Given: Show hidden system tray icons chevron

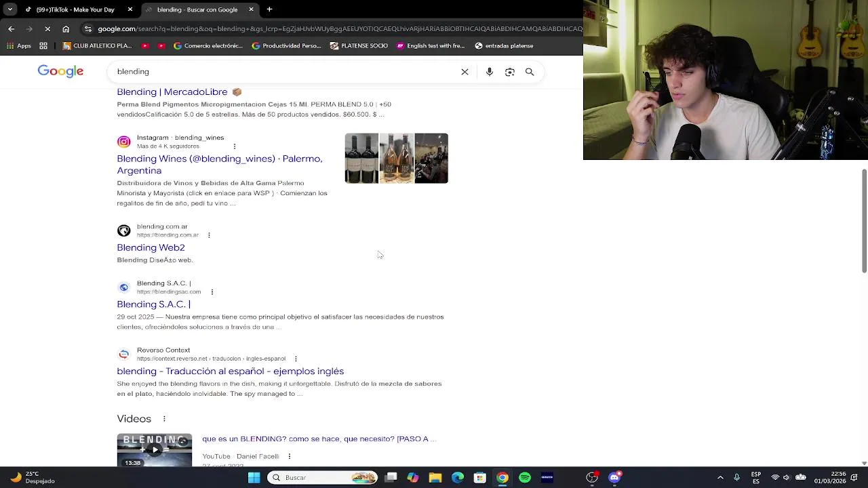Looking at the screenshot, I should [720, 477].
